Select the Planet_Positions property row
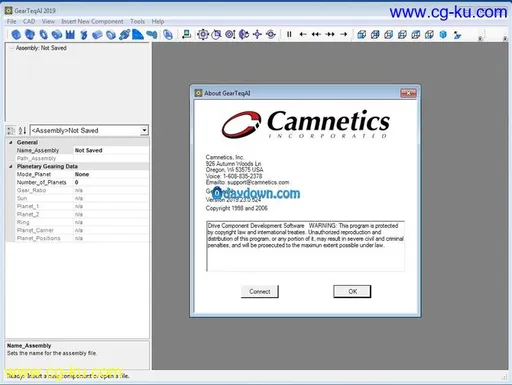Image resolution: width=512 pixels, height=385 pixels. pos(82,238)
